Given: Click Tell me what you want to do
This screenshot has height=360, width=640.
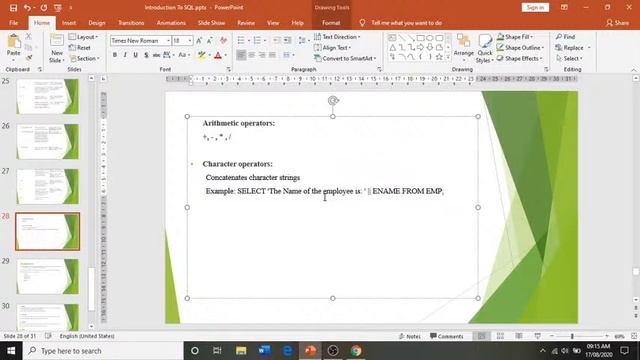Looking at the screenshot, I should pos(407,23).
